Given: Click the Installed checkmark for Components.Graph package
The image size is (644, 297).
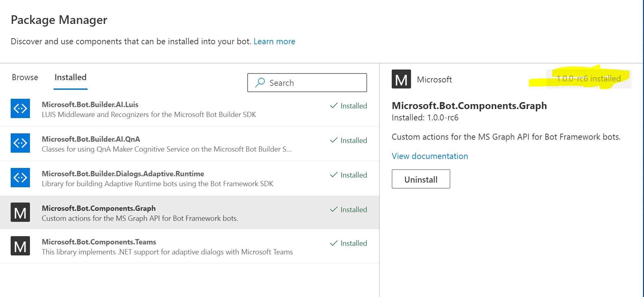Looking at the screenshot, I should coord(333,210).
